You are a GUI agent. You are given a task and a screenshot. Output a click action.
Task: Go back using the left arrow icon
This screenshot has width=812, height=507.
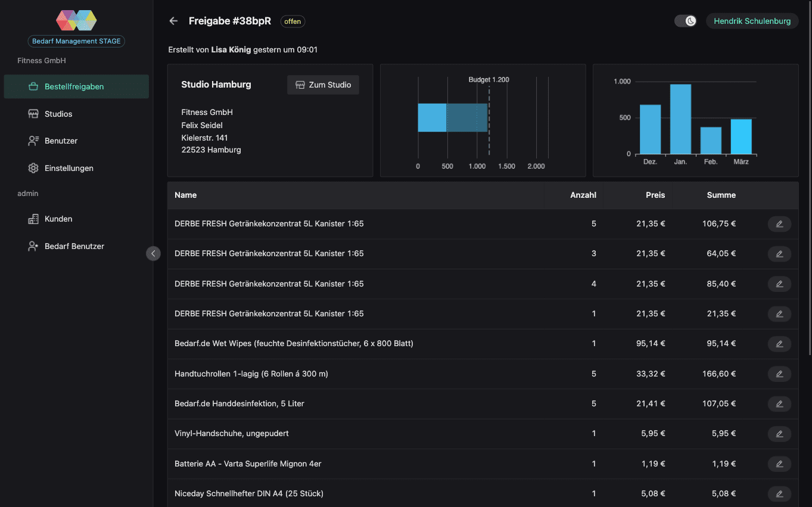[173, 21]
